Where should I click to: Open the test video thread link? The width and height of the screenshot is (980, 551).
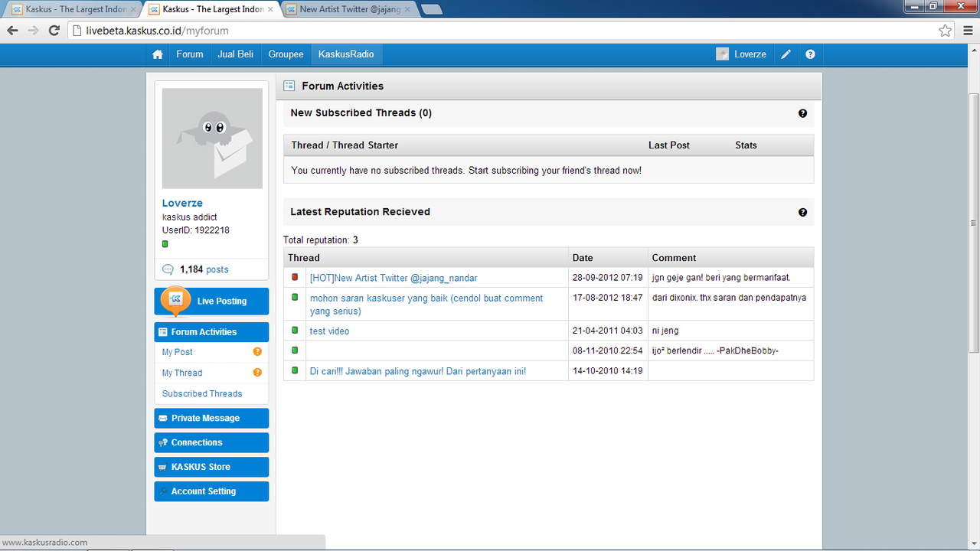[x=329, y=331]
